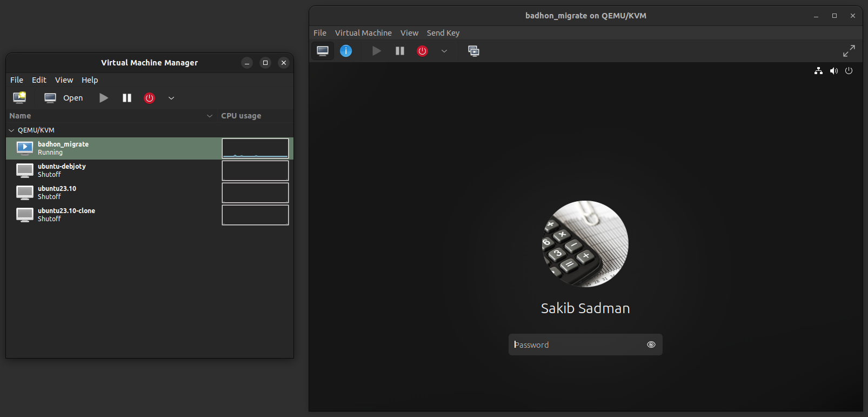Image resolution: width=868 pixels, height=417 pixels.
Task: Select the ubuntu23.10-clone VM row
Action: (150, 215)
